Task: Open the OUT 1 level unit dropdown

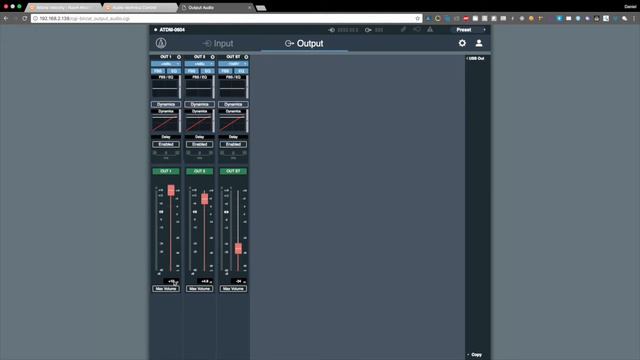Action: (166, 64)
